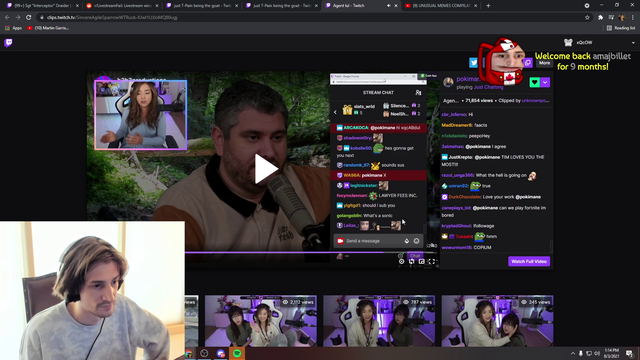
Task: Click the JustKrepto chat username
Action: pyautogui.click(x=460, y=157)
